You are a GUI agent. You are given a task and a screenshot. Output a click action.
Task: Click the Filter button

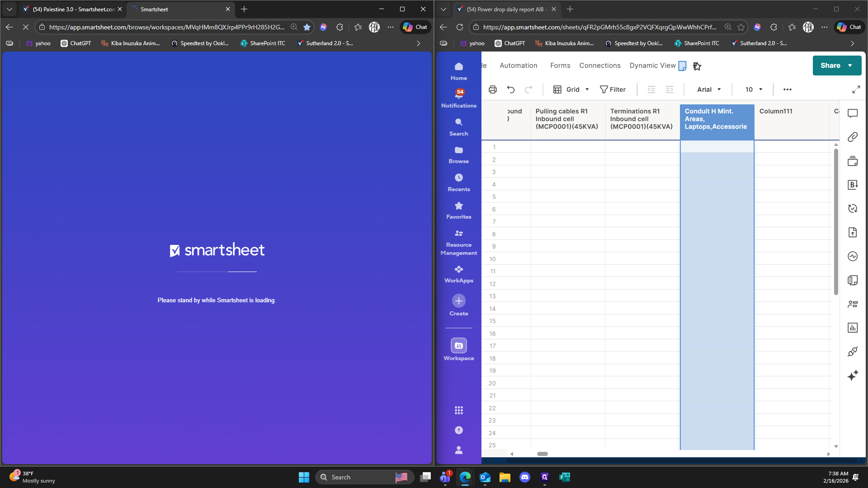point(613,89)
